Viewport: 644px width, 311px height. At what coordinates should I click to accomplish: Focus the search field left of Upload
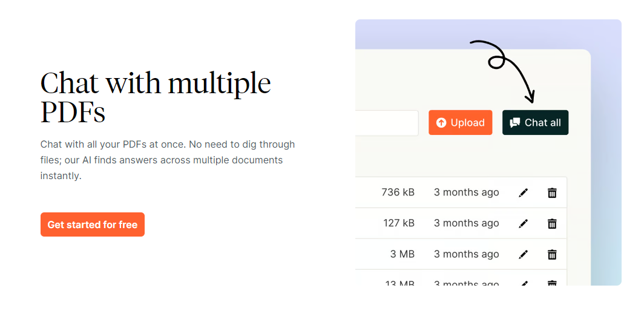387,123
